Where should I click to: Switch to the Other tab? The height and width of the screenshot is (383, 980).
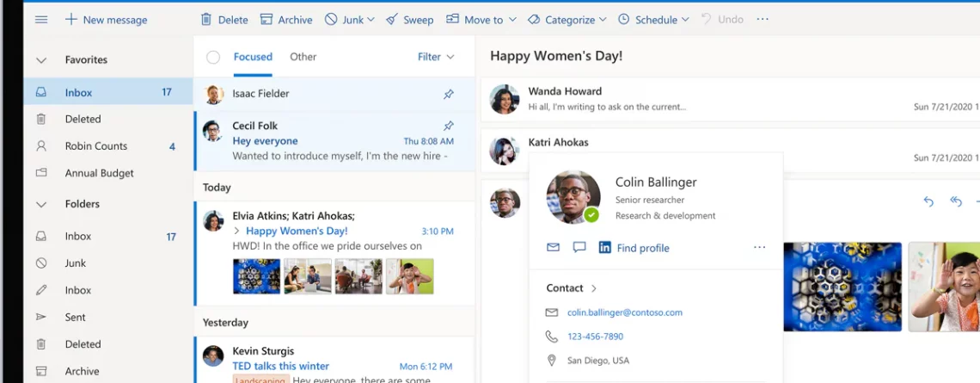tap(303, 57)
